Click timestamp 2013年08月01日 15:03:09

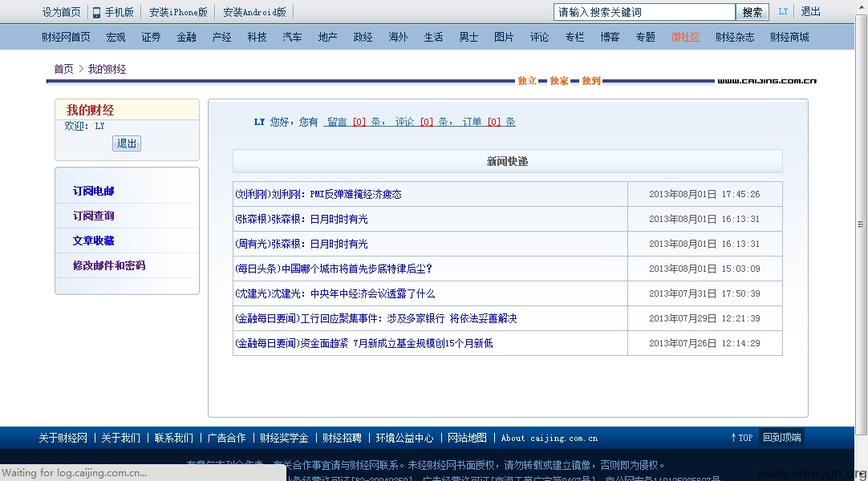click(x=704, y=269)
